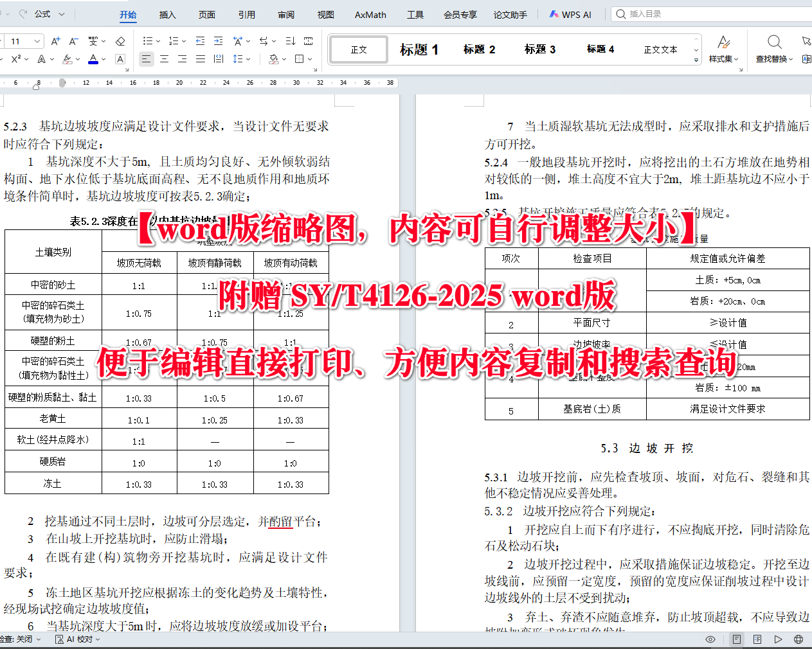
Task: Click ruler left indent marker
Action: pos(37,86)
